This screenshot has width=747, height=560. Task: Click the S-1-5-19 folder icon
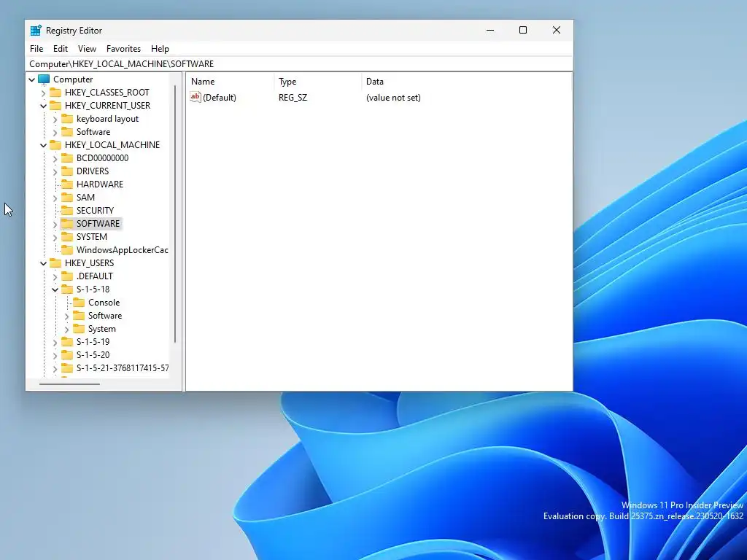[67, 341]
